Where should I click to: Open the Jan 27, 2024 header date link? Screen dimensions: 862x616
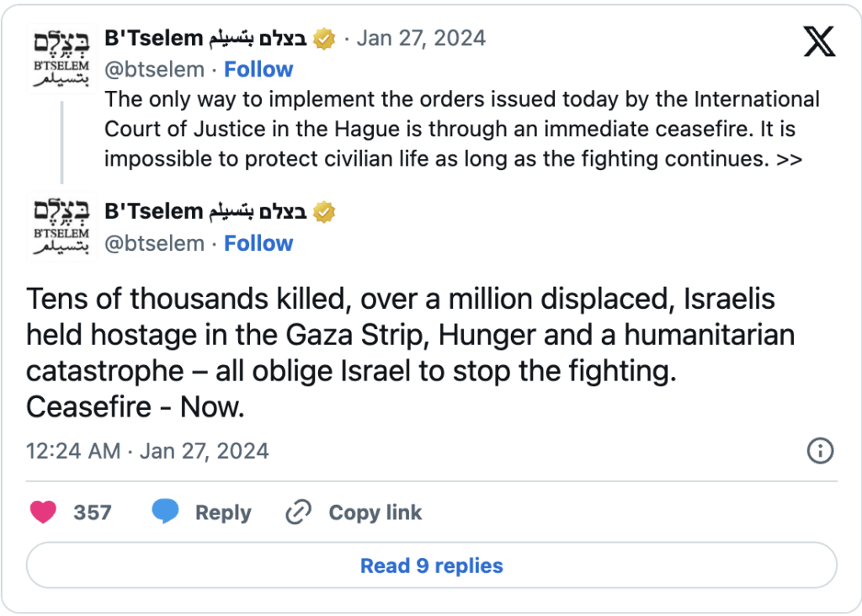421,39
